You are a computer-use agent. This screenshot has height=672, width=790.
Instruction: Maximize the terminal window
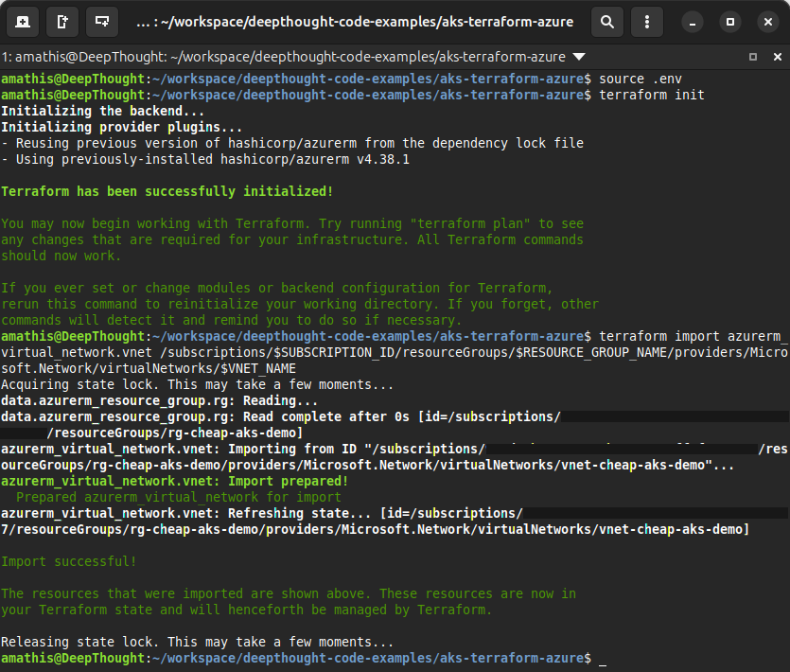730,22
